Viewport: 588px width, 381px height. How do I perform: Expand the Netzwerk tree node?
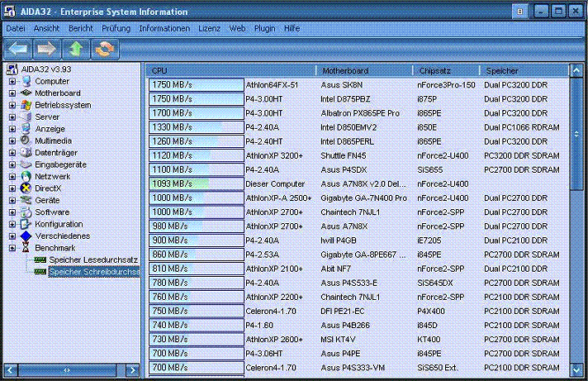tap(12, 176)
